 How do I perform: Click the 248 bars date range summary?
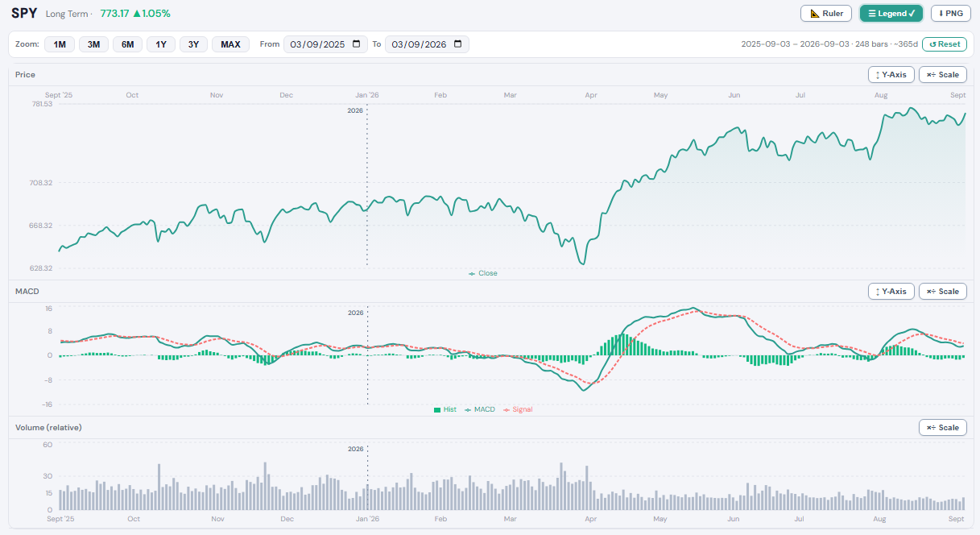coord(829,44)
